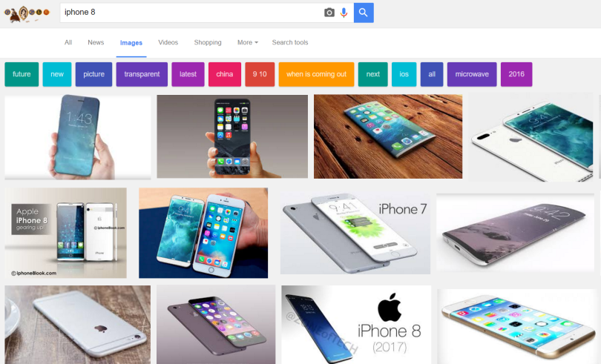
Task: Expand the More dropdown menu
Action: (x=248, y=42)
